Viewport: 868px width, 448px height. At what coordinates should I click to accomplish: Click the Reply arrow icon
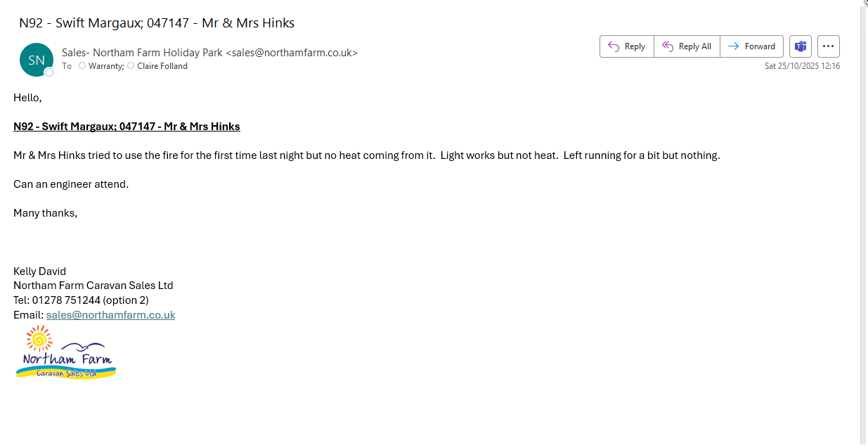click(614, 46)
